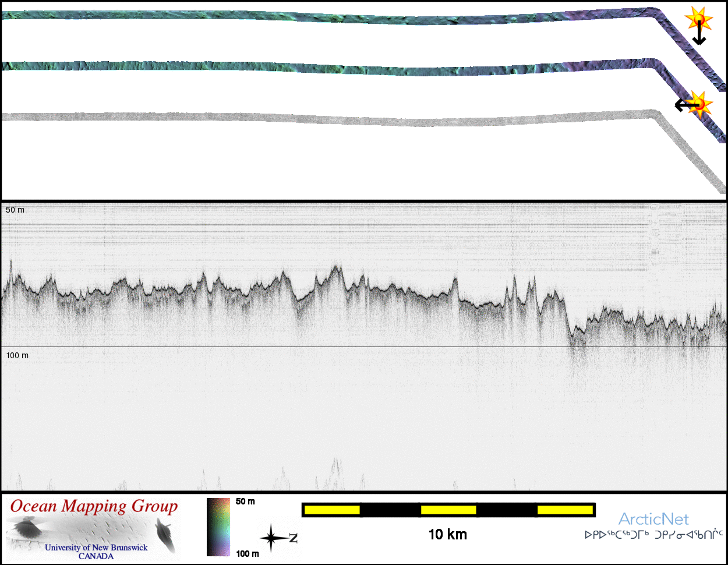Select the rightmost yellow scale bar segment

tap(564, 510)
